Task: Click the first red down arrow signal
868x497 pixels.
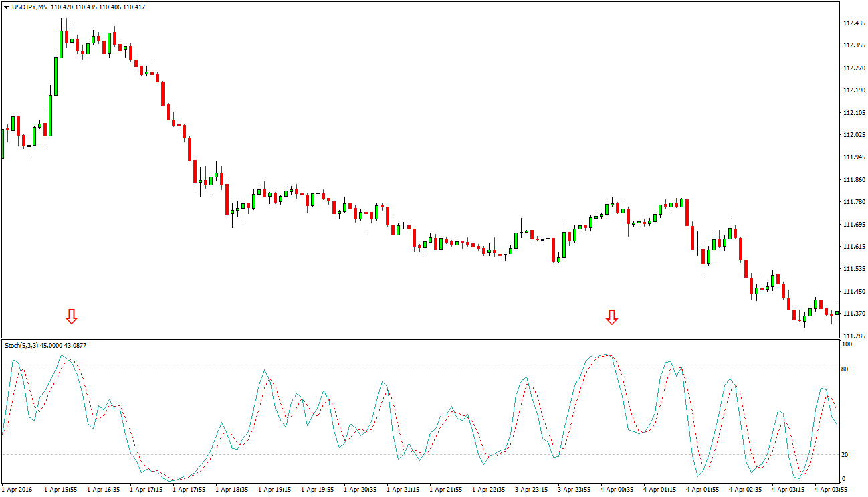Action: (72, 316)
